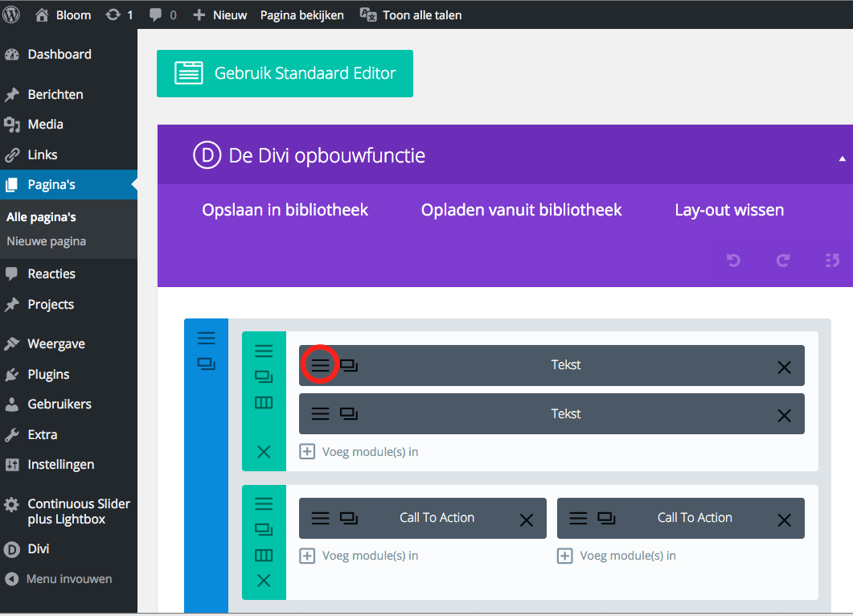Viewport: 853px width, 616px height.
Task: Open settings of second Tekst module
Action: 321,414
